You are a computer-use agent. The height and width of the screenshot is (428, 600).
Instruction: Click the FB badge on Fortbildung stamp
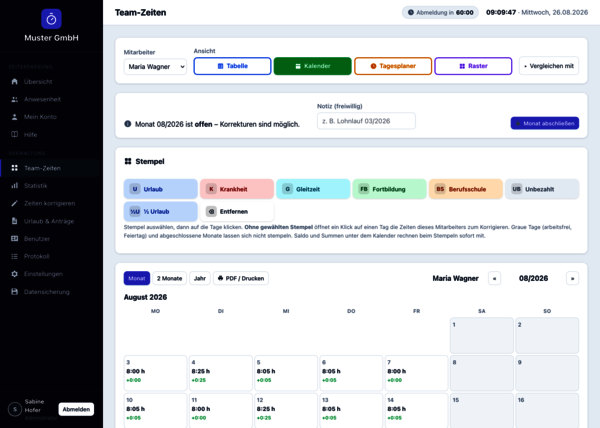click(364, 189)
